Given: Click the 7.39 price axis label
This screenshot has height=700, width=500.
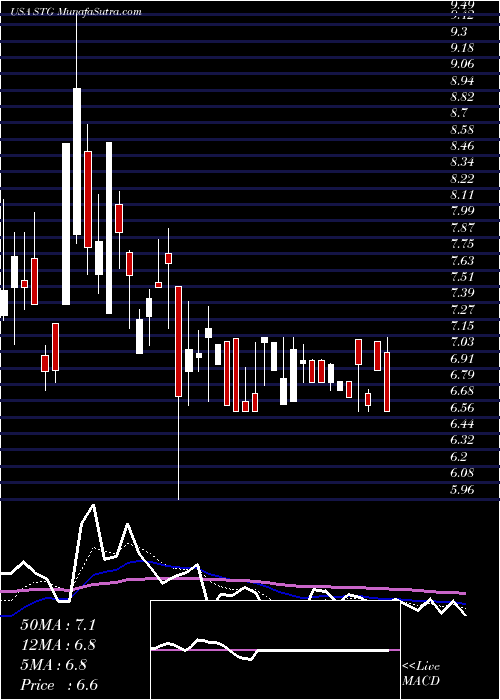Looking at the screenshot, I should tap(462, 293).
